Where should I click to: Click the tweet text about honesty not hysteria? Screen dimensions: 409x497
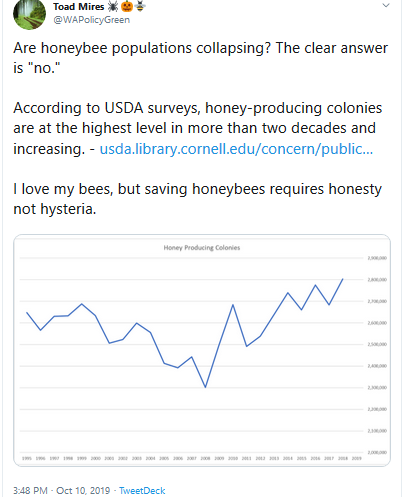[197, 199]
